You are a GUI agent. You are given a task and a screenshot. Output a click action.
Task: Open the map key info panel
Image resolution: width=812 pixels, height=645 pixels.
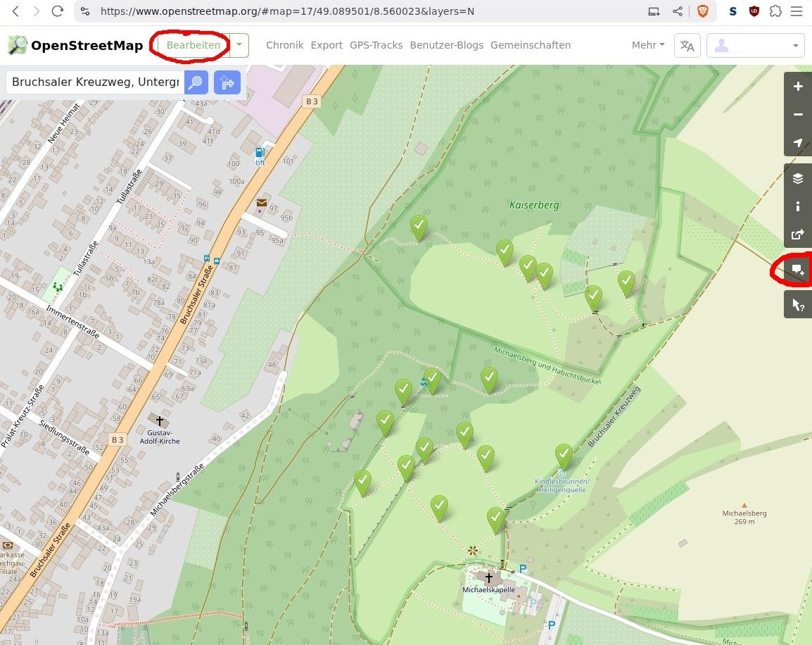click(798, 206)
